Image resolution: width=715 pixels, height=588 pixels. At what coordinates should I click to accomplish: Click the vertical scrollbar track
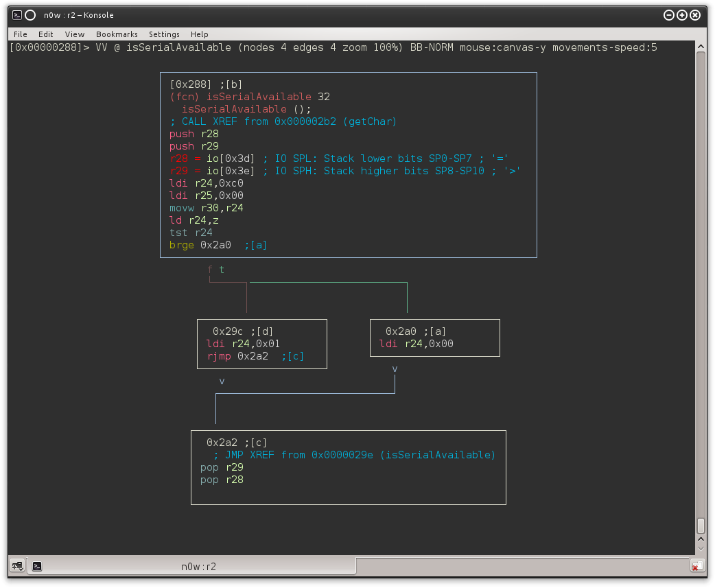701,274
